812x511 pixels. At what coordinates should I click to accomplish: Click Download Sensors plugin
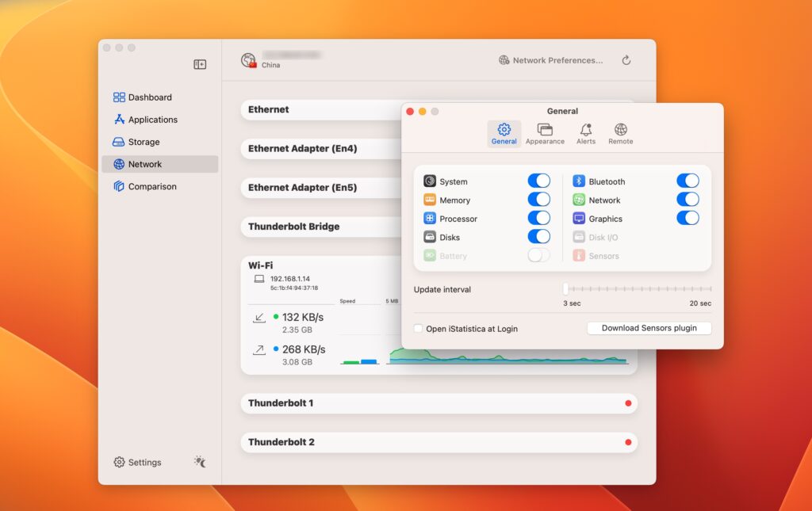pyautogui.click(x=649, y=328)
